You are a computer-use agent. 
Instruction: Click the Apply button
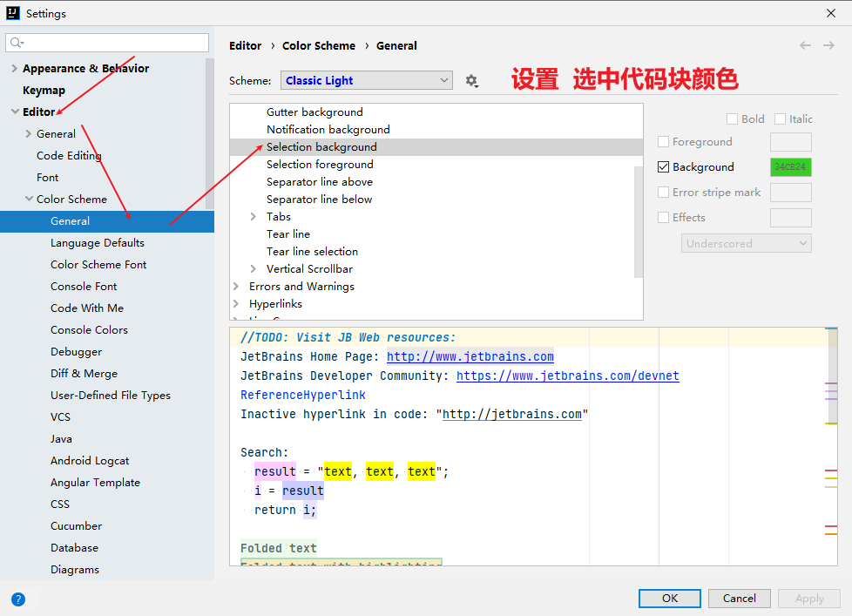(x=809, y=598)
